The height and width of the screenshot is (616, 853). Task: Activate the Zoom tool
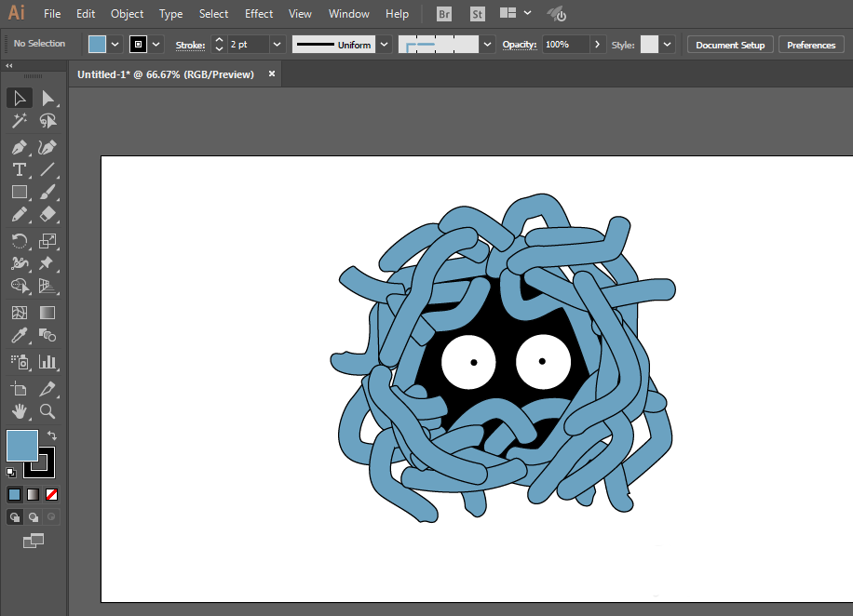coord(47,411)
